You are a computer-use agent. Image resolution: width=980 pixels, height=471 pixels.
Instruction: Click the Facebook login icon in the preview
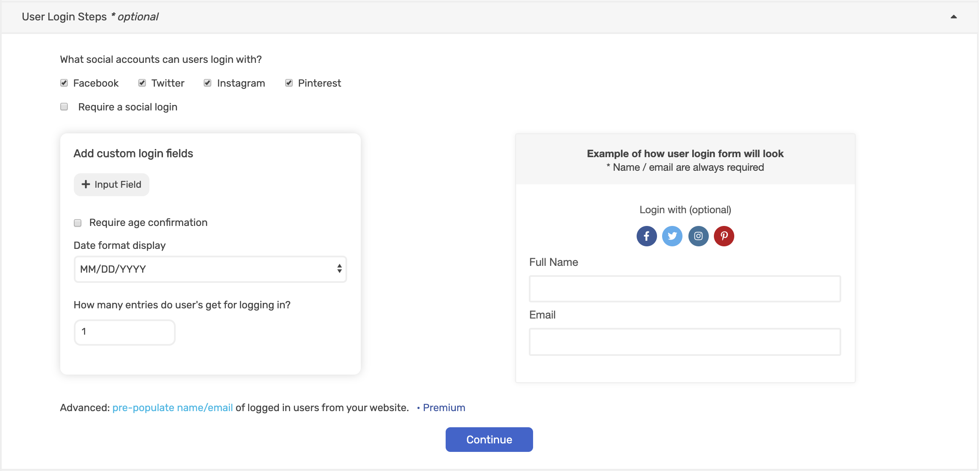pos(646,236)
